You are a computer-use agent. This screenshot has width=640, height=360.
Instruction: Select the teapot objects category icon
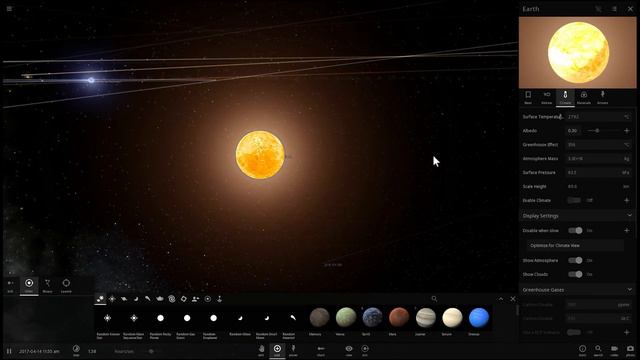click(x=160, y=299)
